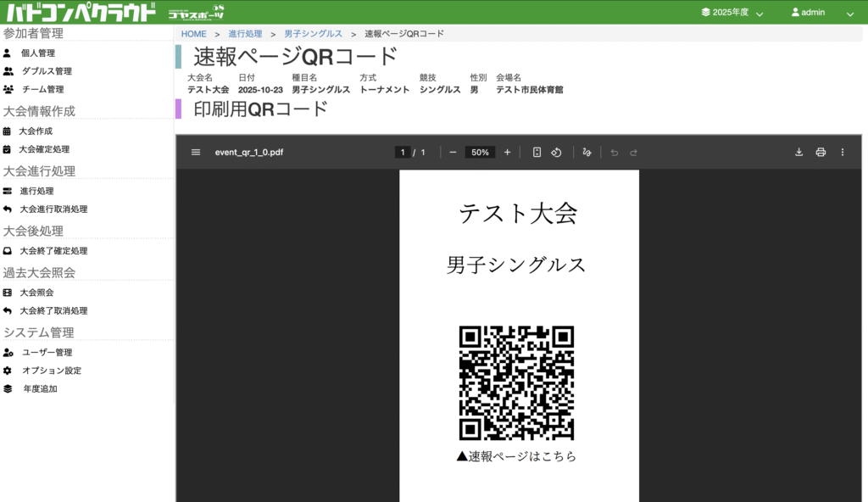This screenshot has height=502, width=868.
Task: Print the QR code PDF
Action: (821, 153)
